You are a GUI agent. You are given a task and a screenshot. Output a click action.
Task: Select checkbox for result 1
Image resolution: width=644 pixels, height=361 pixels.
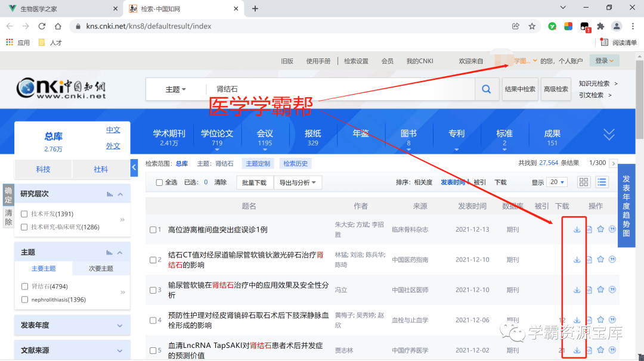(x=153, y=230)
